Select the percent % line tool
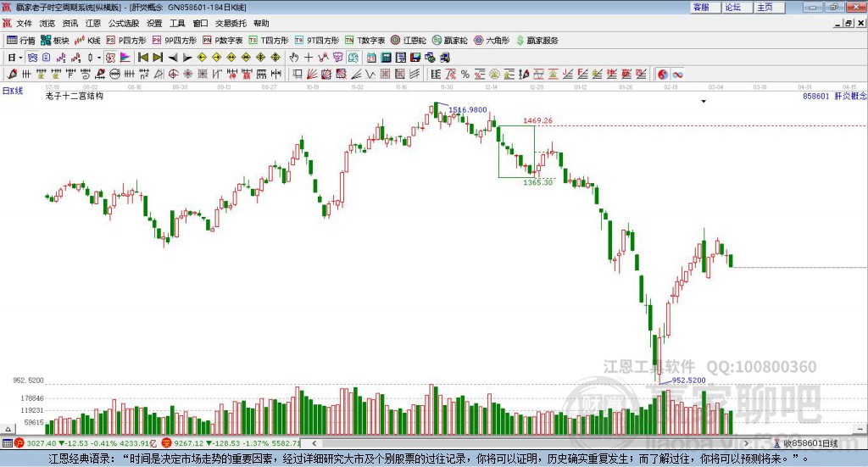This screenshot has width=868, height=467. pos(465,74)
